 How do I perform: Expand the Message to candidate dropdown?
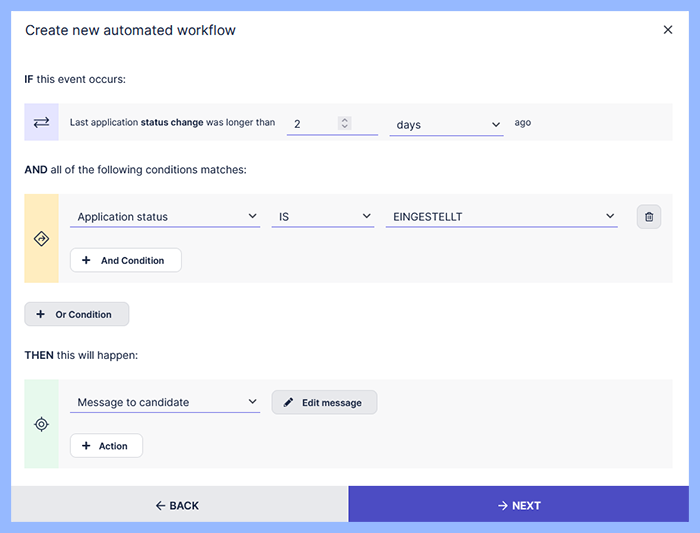[165, 403]
